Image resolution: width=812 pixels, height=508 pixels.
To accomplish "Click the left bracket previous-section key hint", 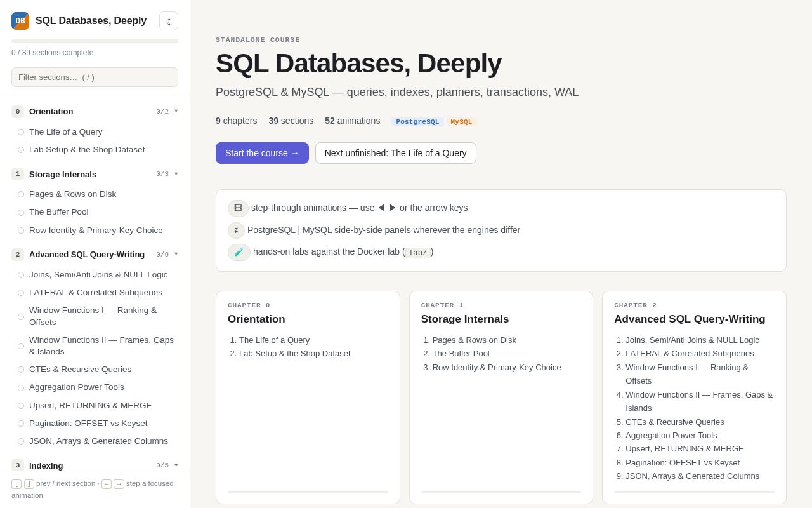I will (x=16, y=484).
